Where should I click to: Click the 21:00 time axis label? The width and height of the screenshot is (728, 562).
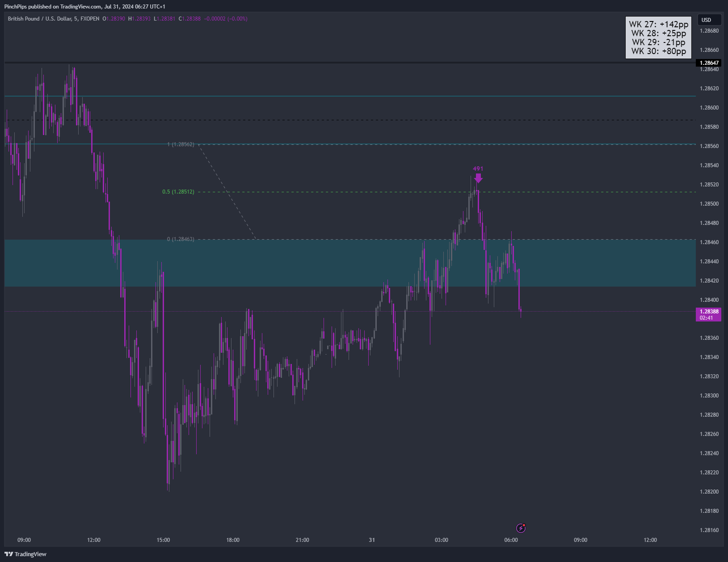[x=303, y=540]
